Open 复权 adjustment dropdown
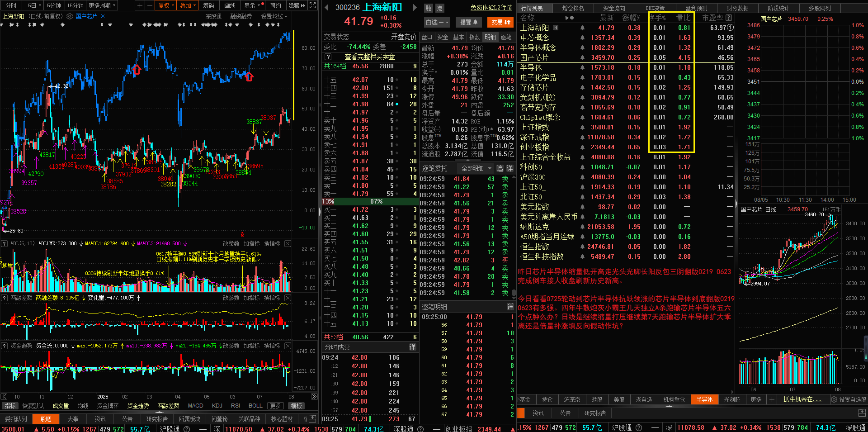The height and width of the screenshot is (432, 868). [x=166, y=5]
